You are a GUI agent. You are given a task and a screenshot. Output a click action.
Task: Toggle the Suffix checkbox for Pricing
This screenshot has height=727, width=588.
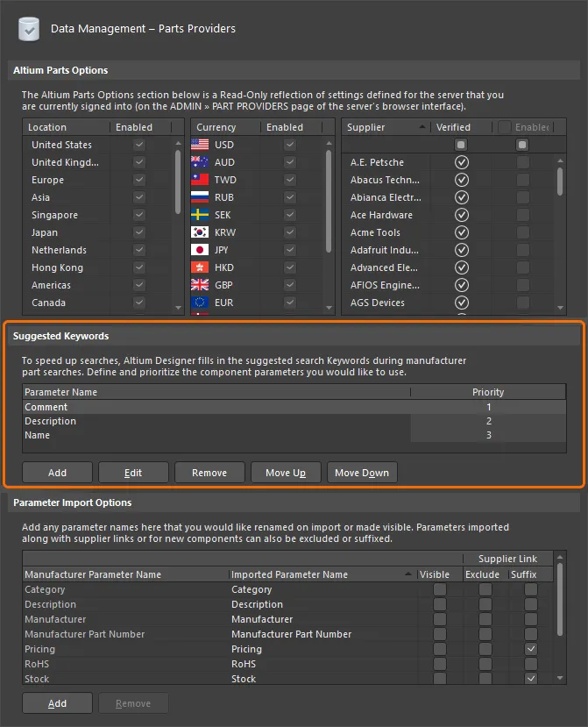530,649
